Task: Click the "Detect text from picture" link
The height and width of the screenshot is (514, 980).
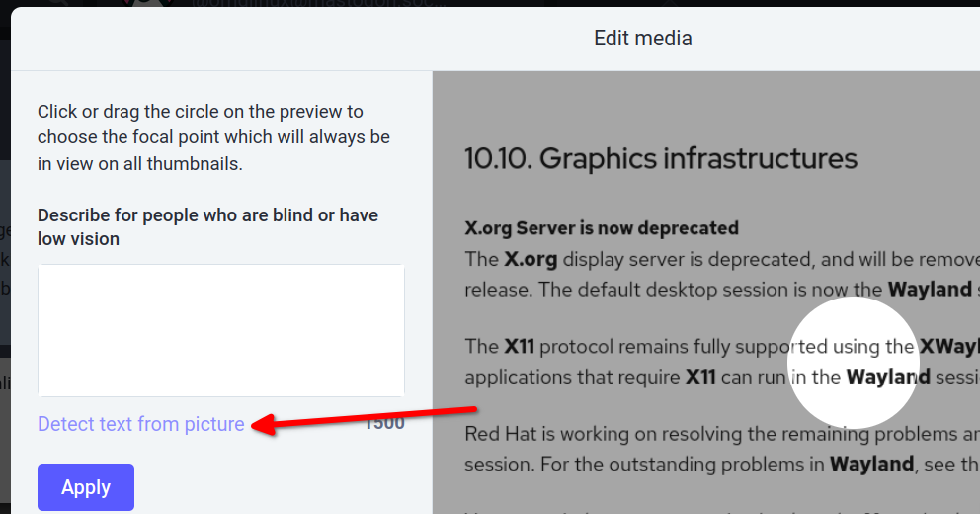Action: [140, 424]
